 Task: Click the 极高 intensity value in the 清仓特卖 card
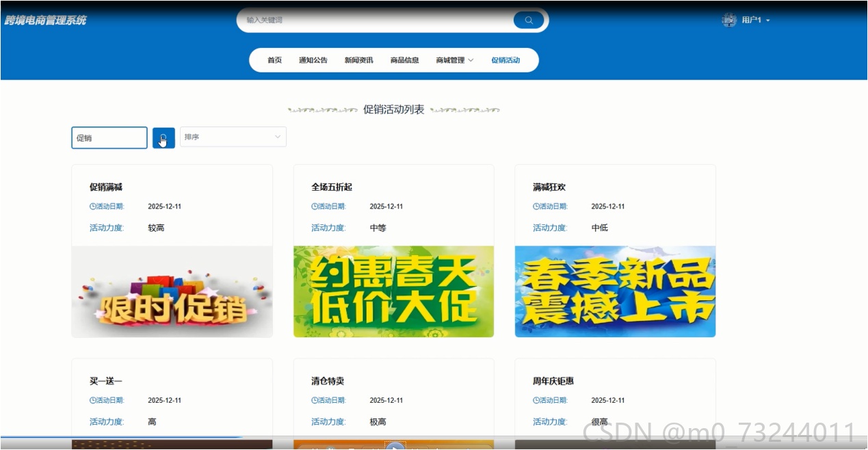(x=378, y=422)
